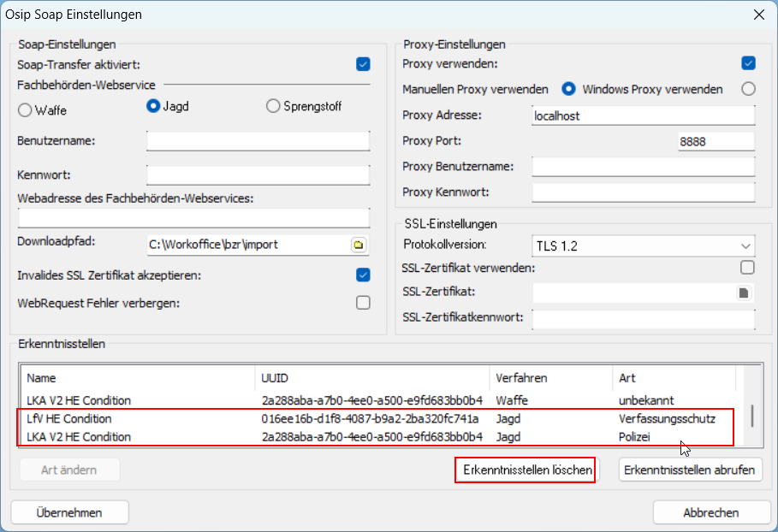This screenshot has height=532, width=778.
Task: Choose the Windows Proxy verwenden radio button
Action: (748, 89)
